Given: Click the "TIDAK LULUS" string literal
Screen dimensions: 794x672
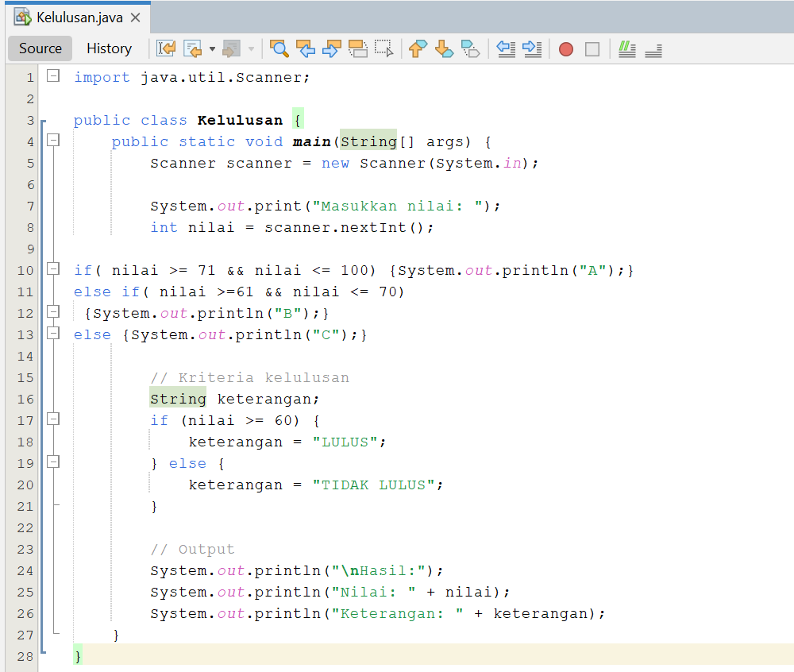Looking at the screenshot, I should click(374, 485).
